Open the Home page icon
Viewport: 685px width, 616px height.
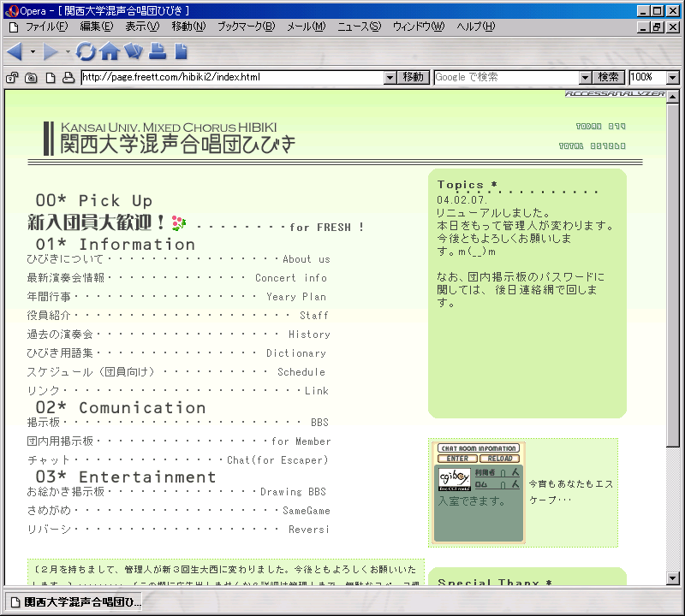pos(110,51)
